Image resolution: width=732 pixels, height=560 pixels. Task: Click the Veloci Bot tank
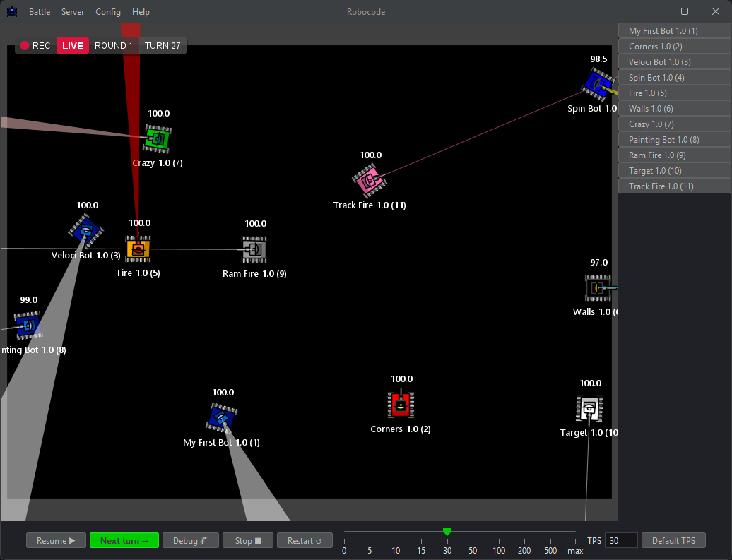86,230
